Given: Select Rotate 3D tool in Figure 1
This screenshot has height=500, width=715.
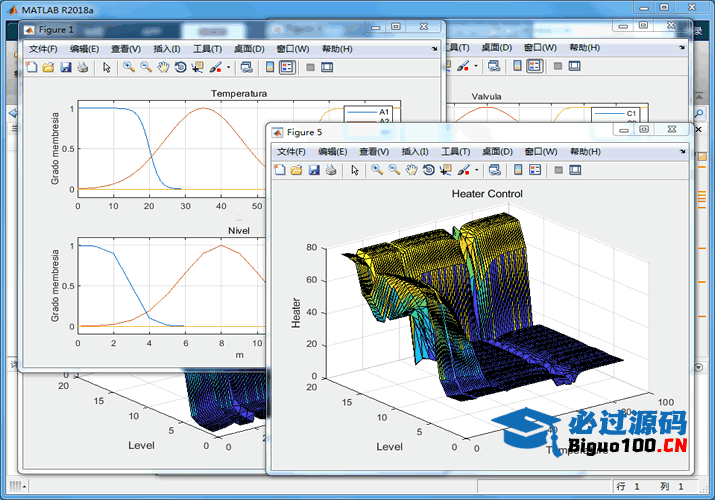Looking at the screenshot, I should (181, 67).
